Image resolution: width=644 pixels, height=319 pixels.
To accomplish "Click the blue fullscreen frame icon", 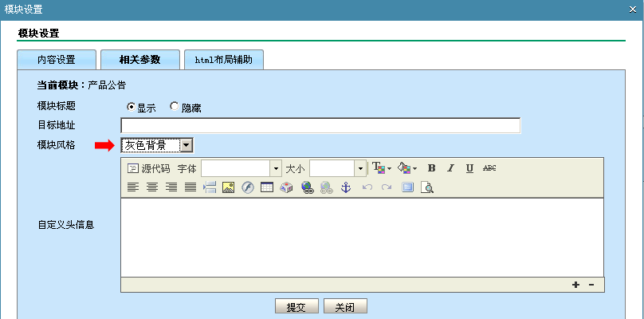I will 407,187.
